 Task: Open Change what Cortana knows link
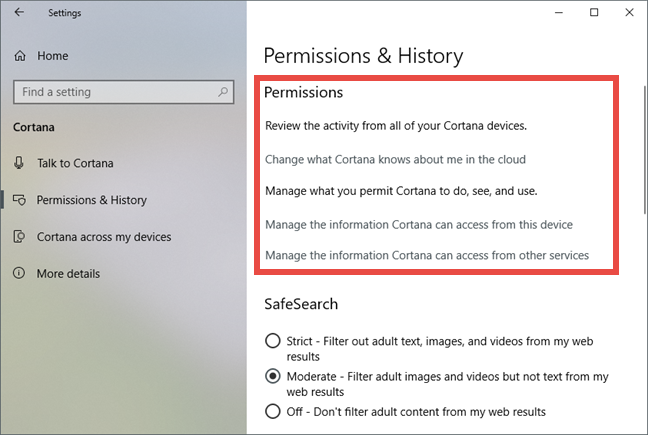click(x=395, y=159)
